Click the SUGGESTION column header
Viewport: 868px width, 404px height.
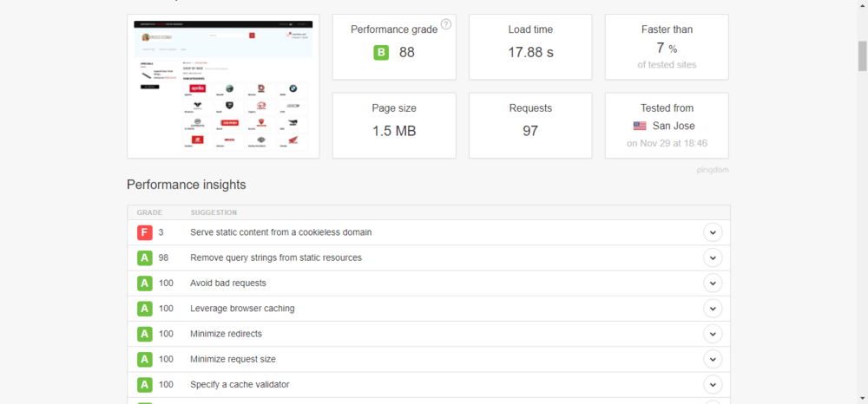(214, 212)
